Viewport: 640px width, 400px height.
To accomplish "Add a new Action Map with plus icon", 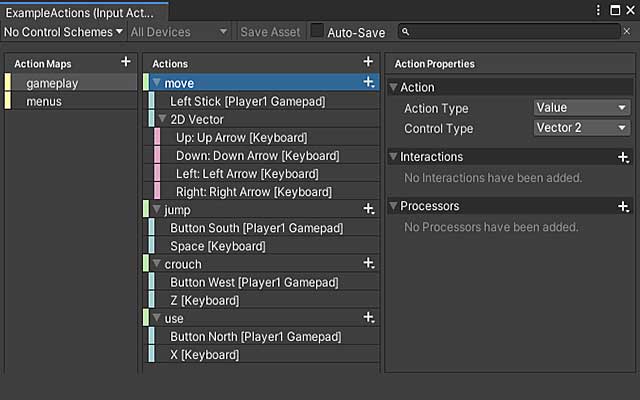I will 126,62.
